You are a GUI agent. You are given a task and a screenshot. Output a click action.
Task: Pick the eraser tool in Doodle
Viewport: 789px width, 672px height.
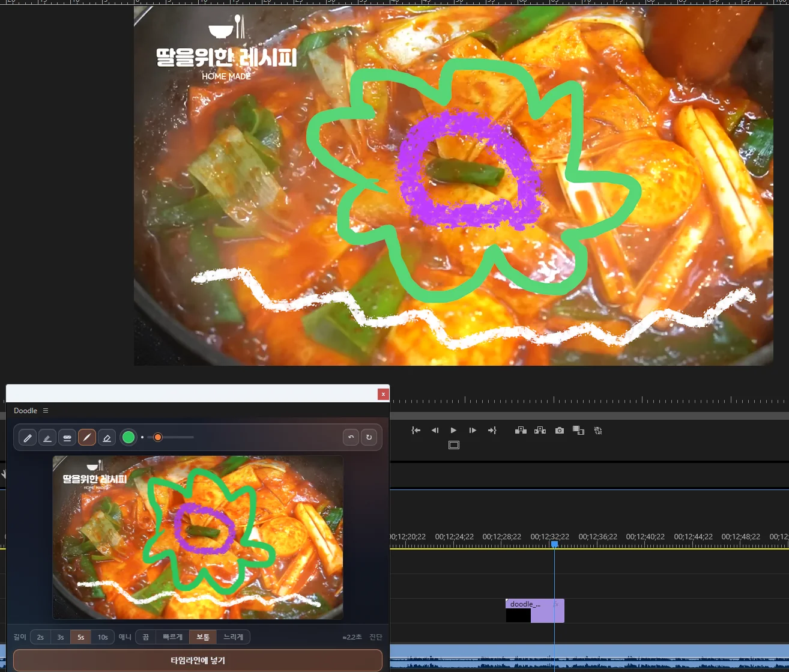pyautogui.click(x=107, y=438)
